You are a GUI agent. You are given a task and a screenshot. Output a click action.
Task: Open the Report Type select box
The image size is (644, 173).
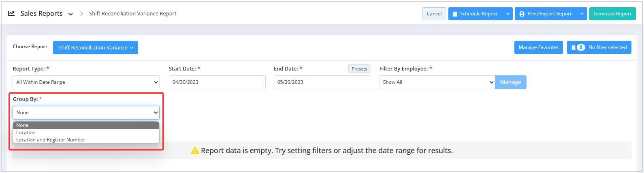click(x=86, y=82)
